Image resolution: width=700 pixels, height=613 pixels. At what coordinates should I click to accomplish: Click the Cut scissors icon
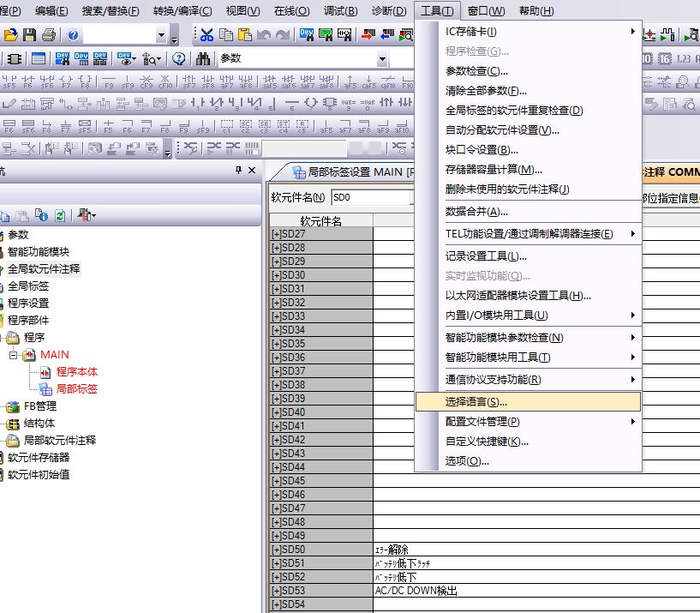[206, 35]
